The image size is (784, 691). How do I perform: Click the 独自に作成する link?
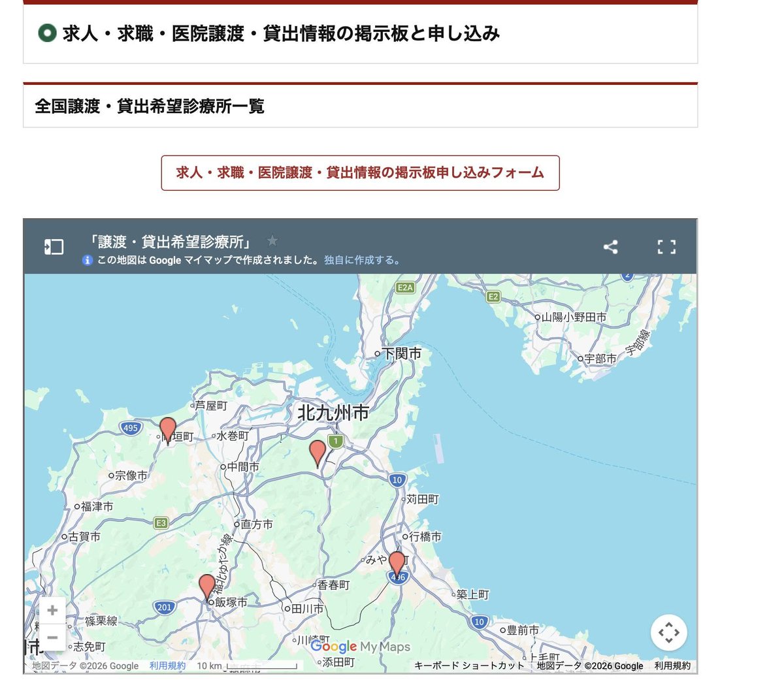(x=361, y=261)
